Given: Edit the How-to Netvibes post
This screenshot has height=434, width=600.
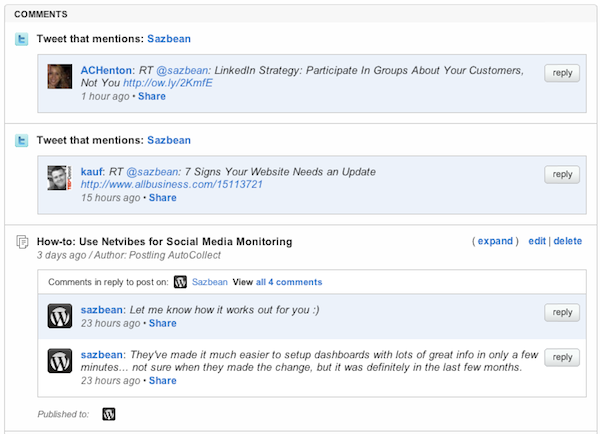Looking at the screenshot, I should tap(537, 241).
